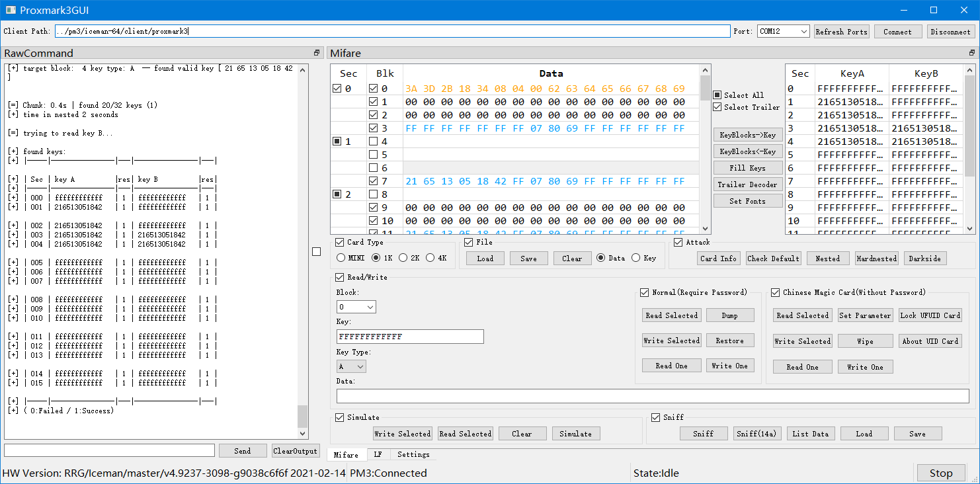The image size is (980, 484).
Task: Click the raw command input field
Action: point(110,450)
